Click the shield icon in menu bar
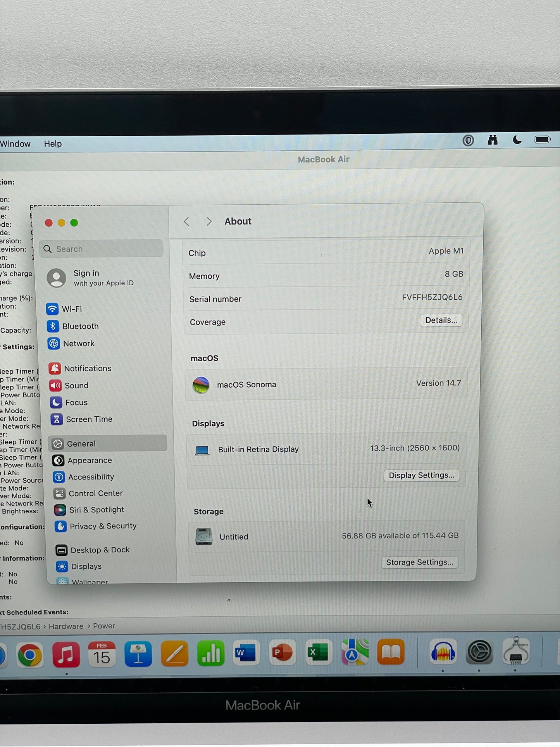 click(x=468, y=140)
